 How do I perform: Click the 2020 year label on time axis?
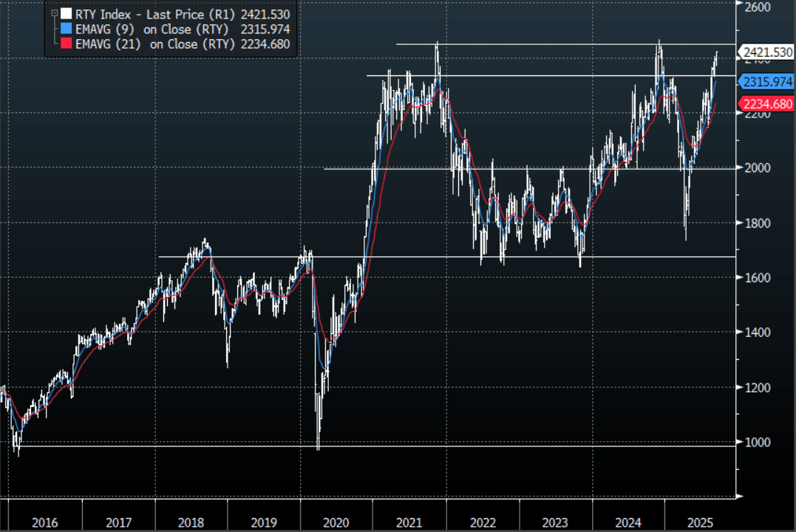tap(336, 522)
